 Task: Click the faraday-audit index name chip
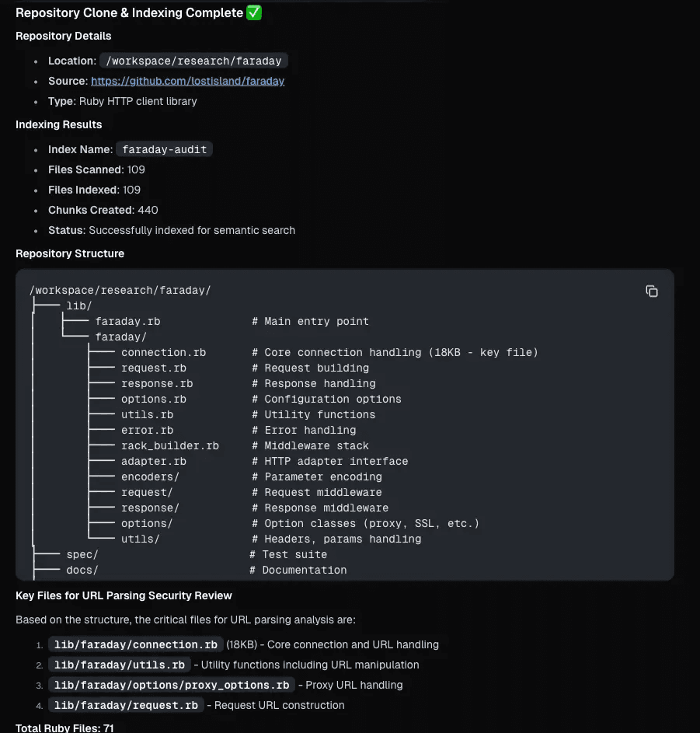click(x=164, y=149)
